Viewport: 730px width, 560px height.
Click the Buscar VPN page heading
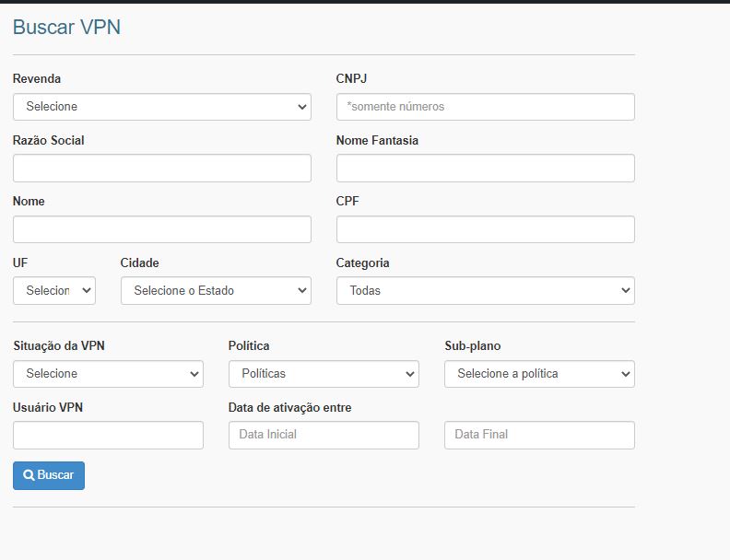tap(66, 27)
